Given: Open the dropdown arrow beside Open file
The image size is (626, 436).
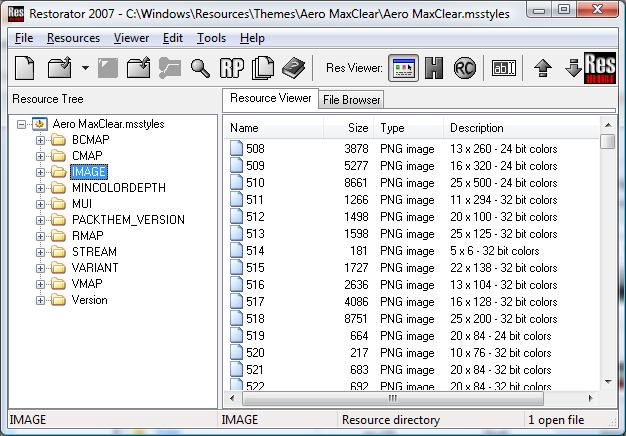Looking at the screenshot, I should [x=85, y=68].
